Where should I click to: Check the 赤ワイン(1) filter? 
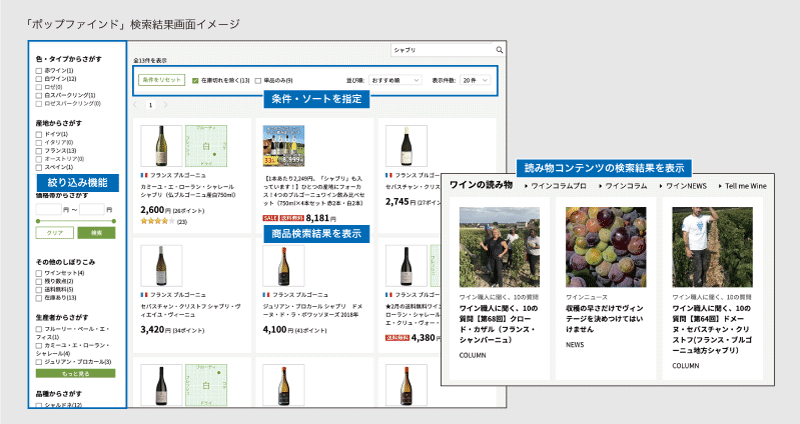point(39,71)
